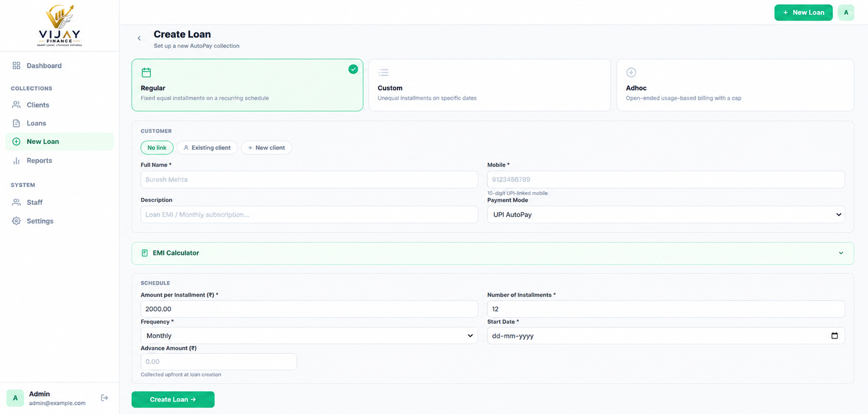Image resolution: width=868 pixels, height=414 pixels.
Task: Open Clients in the sidebar
Action: [60, 105]
